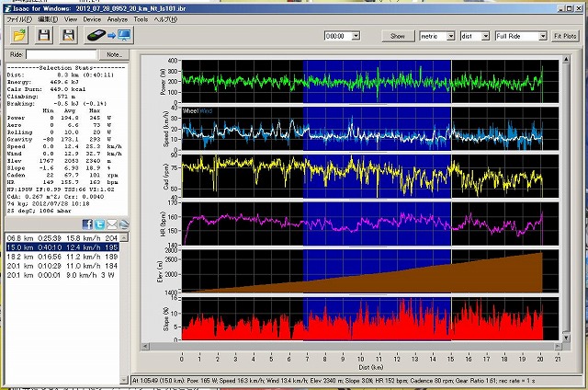Click the Note... button
The width and height of the screenshot is (588, 390).
[115, 55]
